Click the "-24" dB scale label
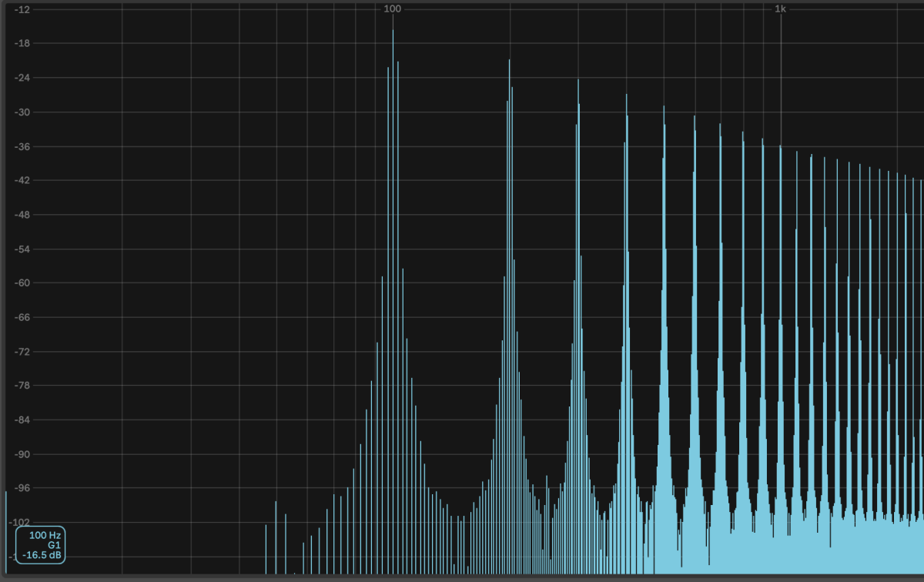This screenshot has height=582, width=924. pyautogui.click(x=22, y=78)
